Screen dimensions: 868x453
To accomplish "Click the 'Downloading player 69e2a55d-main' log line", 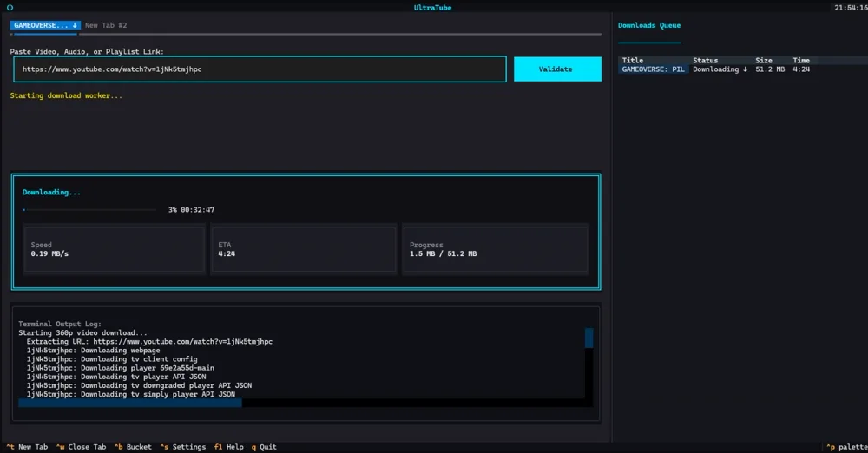I will [x=120, y=368].
